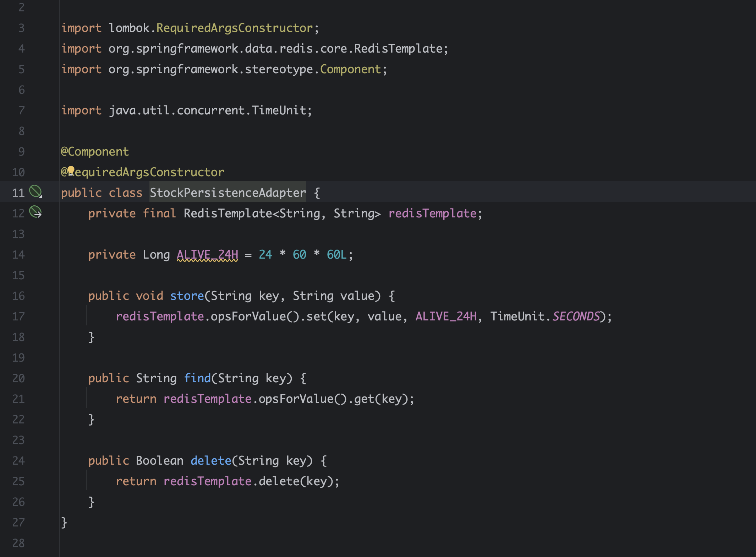This screenshot has width=756, height=557.
Task: Click the delete method declaration name
Action: [x=211, y=460]
